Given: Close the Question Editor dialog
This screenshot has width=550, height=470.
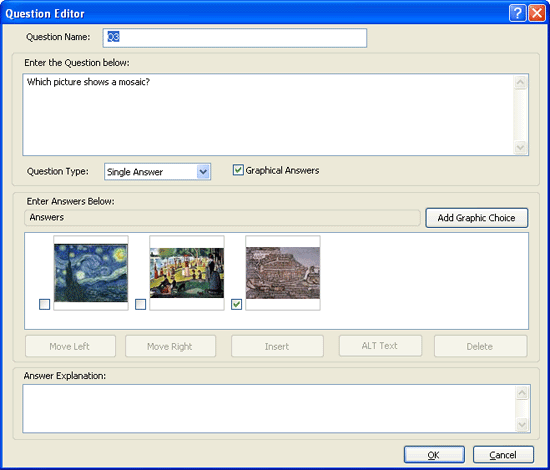Looking at the screenshot, I should point(537,13).
